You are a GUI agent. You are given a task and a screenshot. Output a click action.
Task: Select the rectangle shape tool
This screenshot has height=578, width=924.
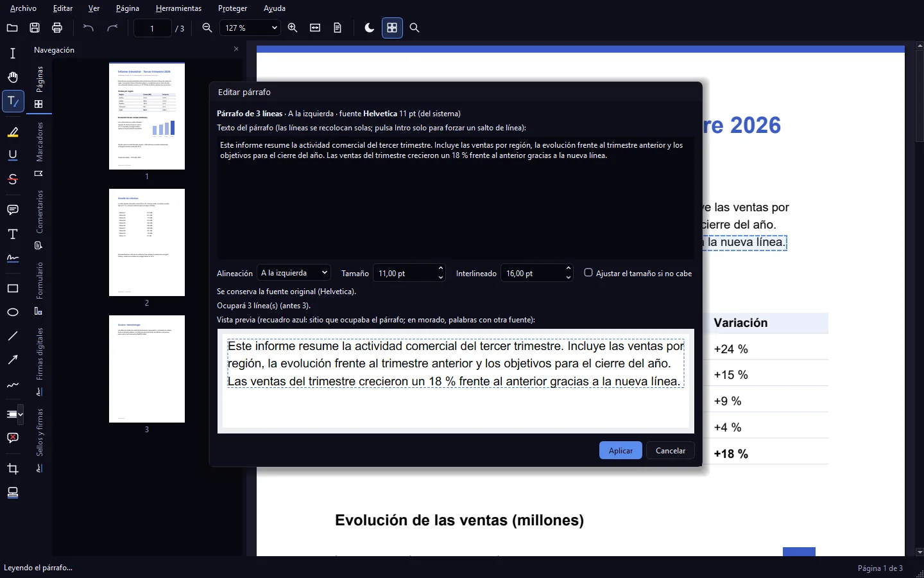coord(13,288)
